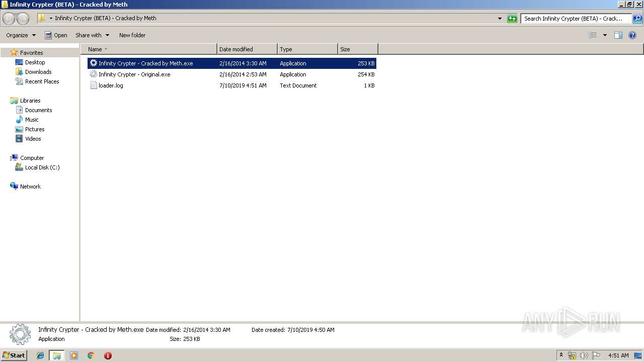
Task: Sort by the Type column header
Action: click(307, 49)
